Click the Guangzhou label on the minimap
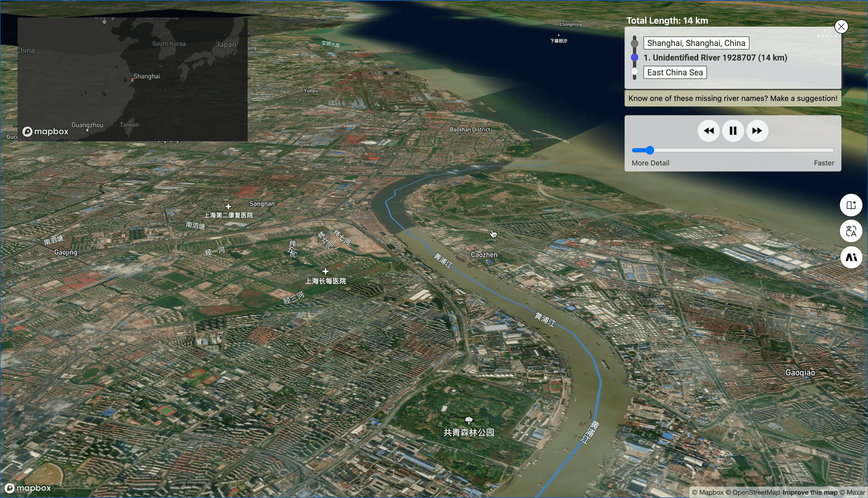 [x=87, y=125]
